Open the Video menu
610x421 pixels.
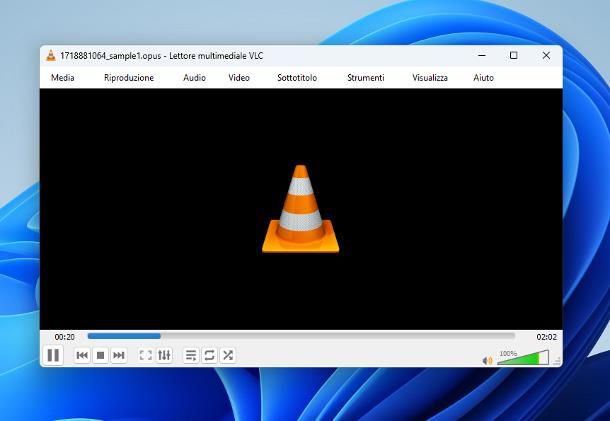(x=239, y=77)
